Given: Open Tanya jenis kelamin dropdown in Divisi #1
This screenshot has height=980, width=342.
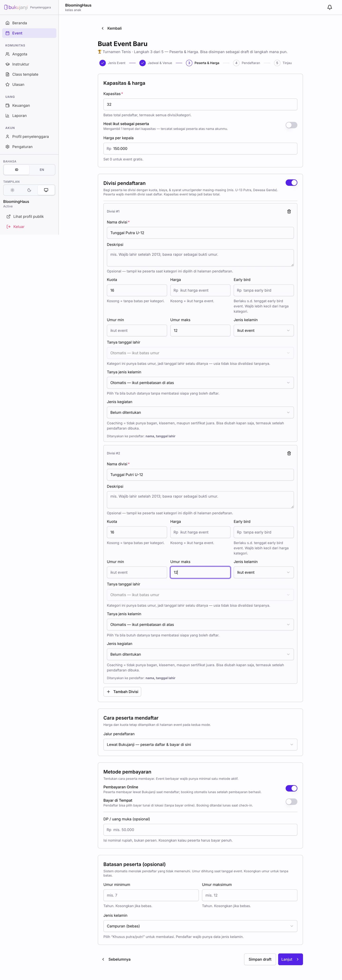Looking at the screenshot, I should (x=200, y=383).
